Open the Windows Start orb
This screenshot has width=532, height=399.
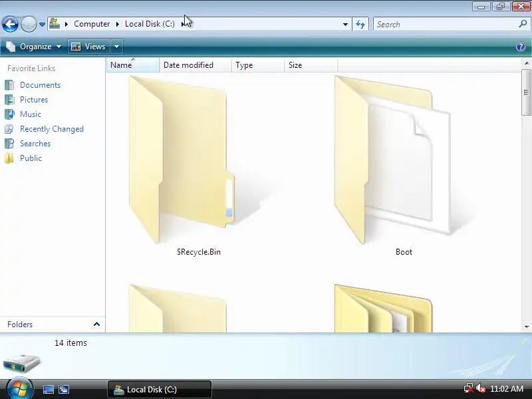pos(19,389)
